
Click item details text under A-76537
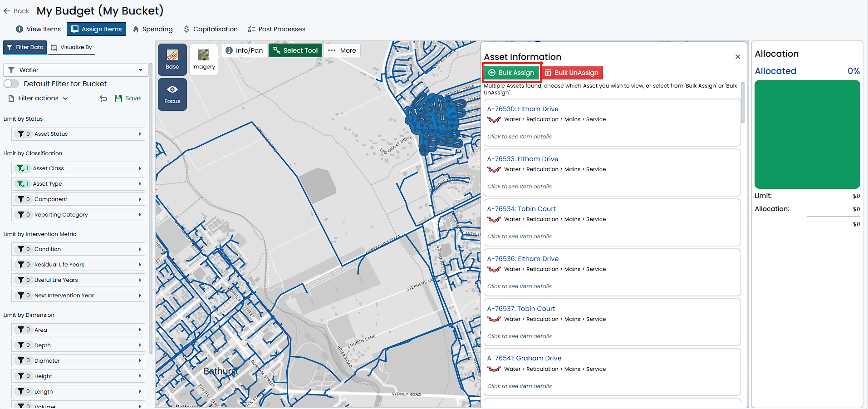(520, 336)
